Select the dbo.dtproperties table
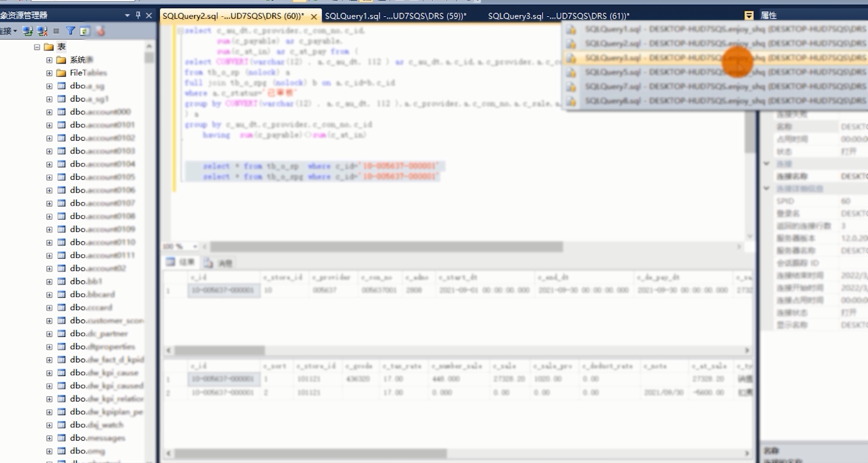 point(102,346)
